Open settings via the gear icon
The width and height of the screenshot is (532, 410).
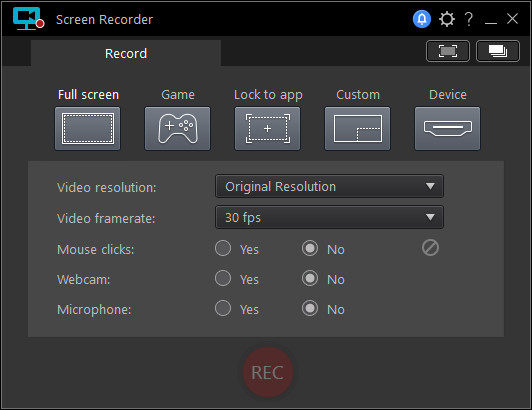pos(446,19)
